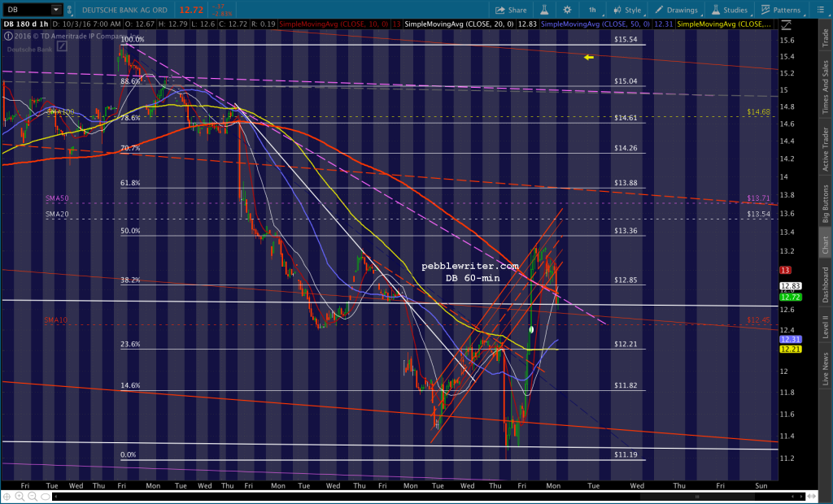This screenshot has width=833, height=504.
Task: Open the Drawings tools menu
Action: tap(676, 10)
